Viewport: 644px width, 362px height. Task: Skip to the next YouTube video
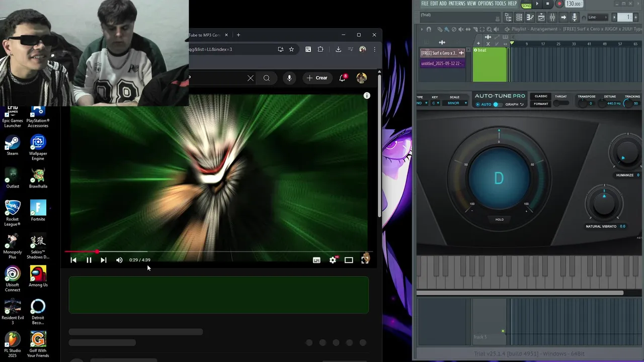pos(103,260)
